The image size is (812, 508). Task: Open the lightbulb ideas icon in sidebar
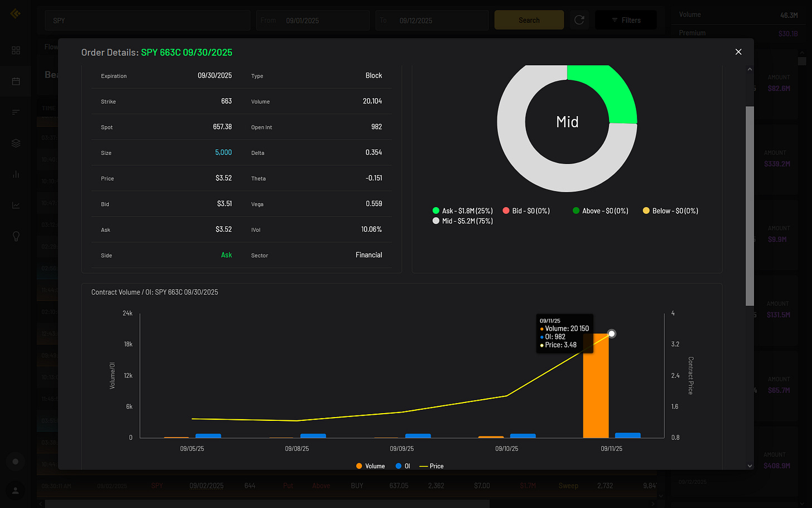16,236
